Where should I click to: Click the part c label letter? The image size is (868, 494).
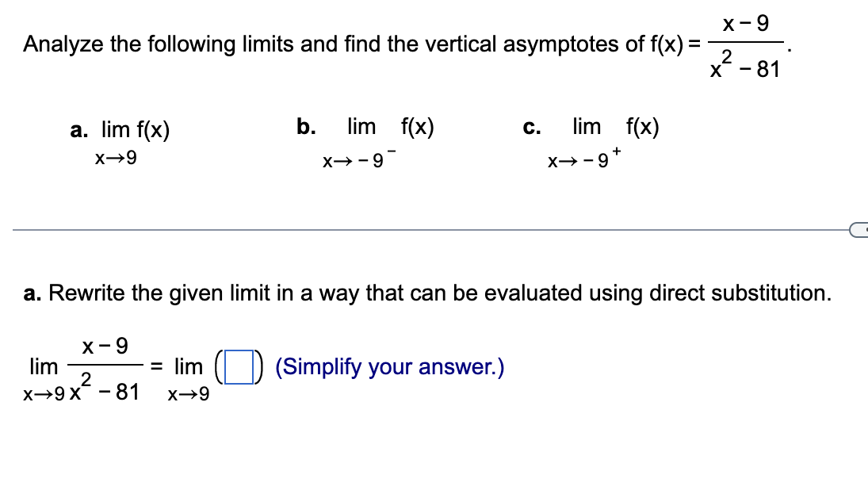pyautogui.click(x=530, y=127)
